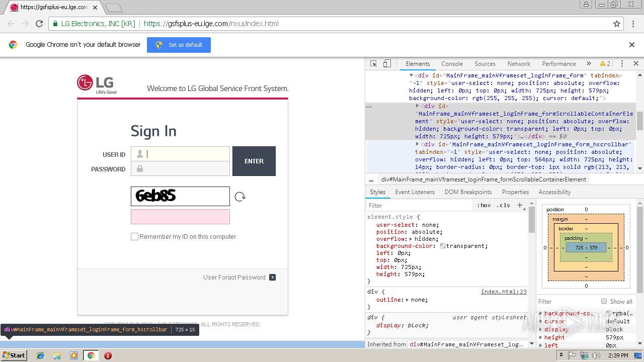
Task: Dismiss the default browser infobar
Action: pyautogui.click(x=632, y=45)
